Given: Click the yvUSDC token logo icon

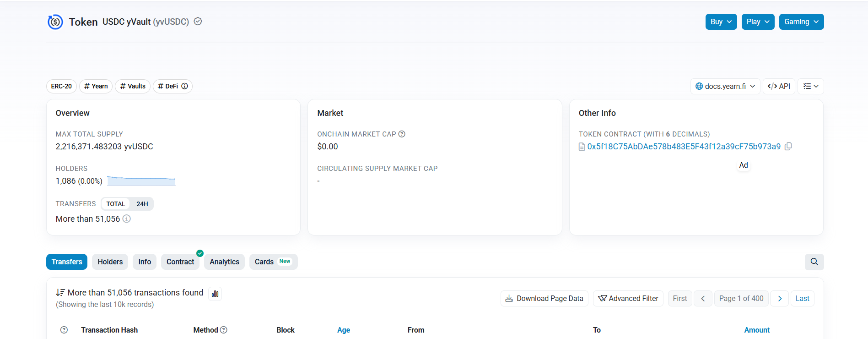Looking at the screenshot, I should (55, 22).
